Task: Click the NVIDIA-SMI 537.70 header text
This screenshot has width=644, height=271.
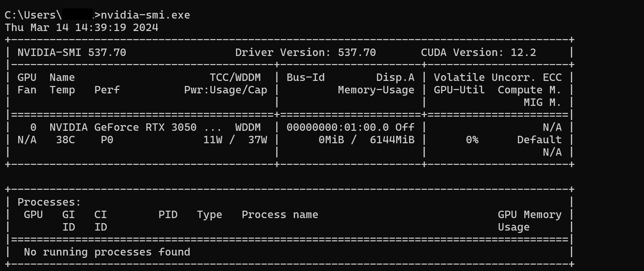Action: click(x=72, y=53)
